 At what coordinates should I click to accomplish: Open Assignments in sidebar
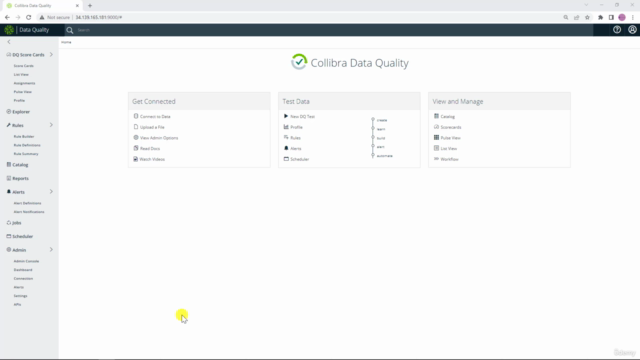point(24,83)
